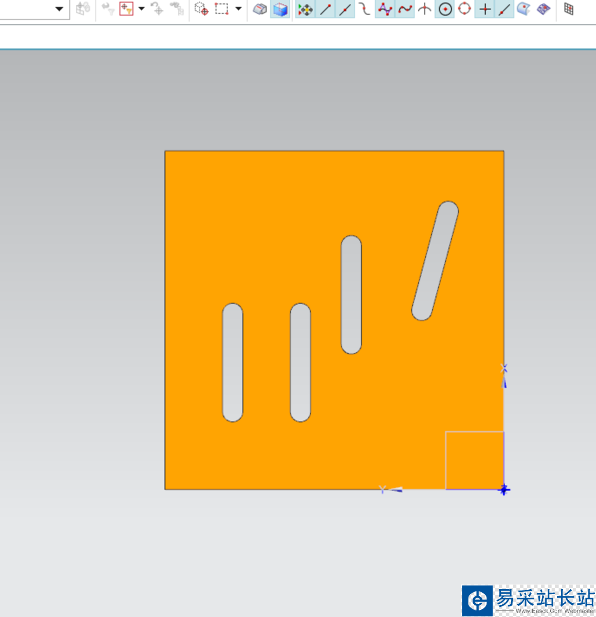Click the greyed-out undo filter icon

click(107, 9)
